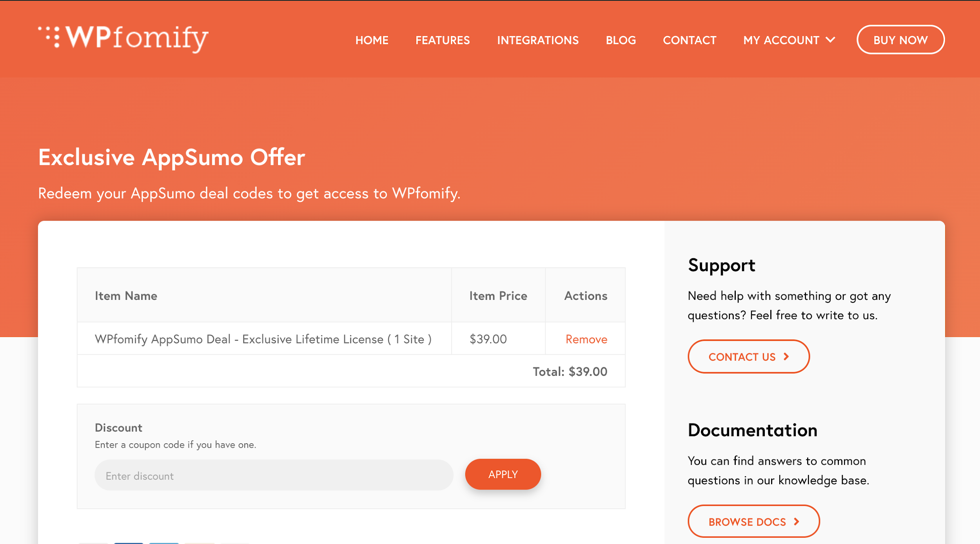Click the WPfomify AppSumo Deal item name
The image size is (980, 544).
click(x=263, y=339)
